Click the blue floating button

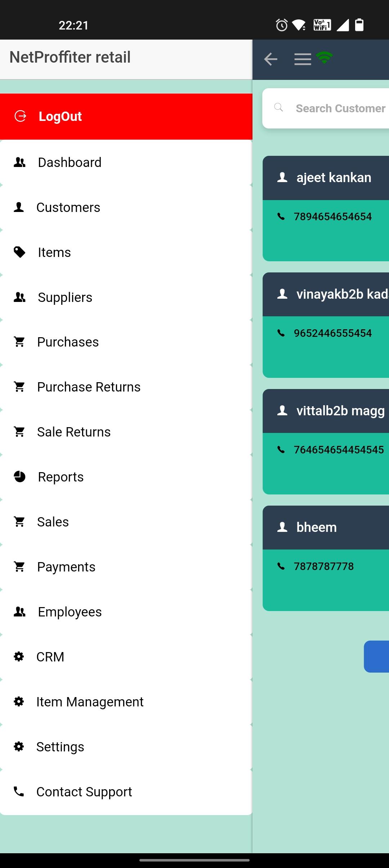(x=376, y=656)
